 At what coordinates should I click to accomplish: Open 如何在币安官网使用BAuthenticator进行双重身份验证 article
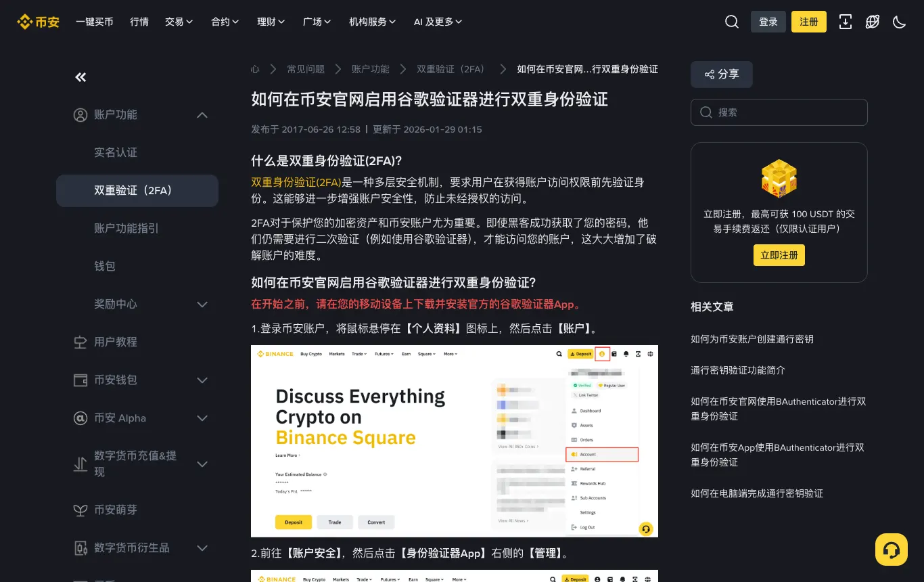[779, 409]
